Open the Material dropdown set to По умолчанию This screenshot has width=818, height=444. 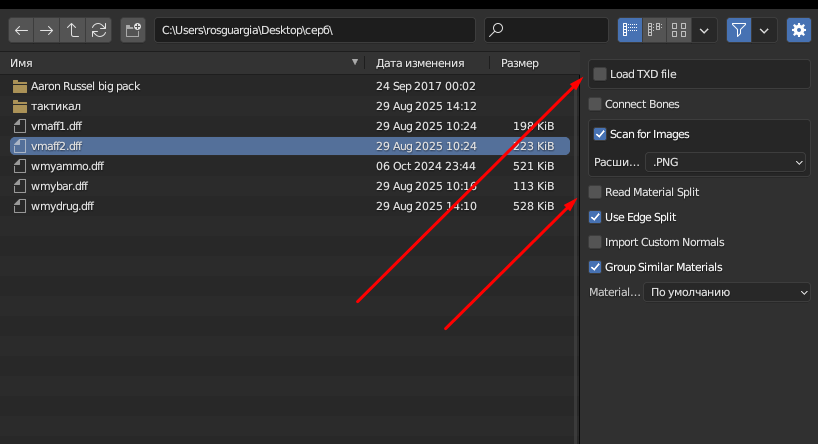click(x=726, y=292)
